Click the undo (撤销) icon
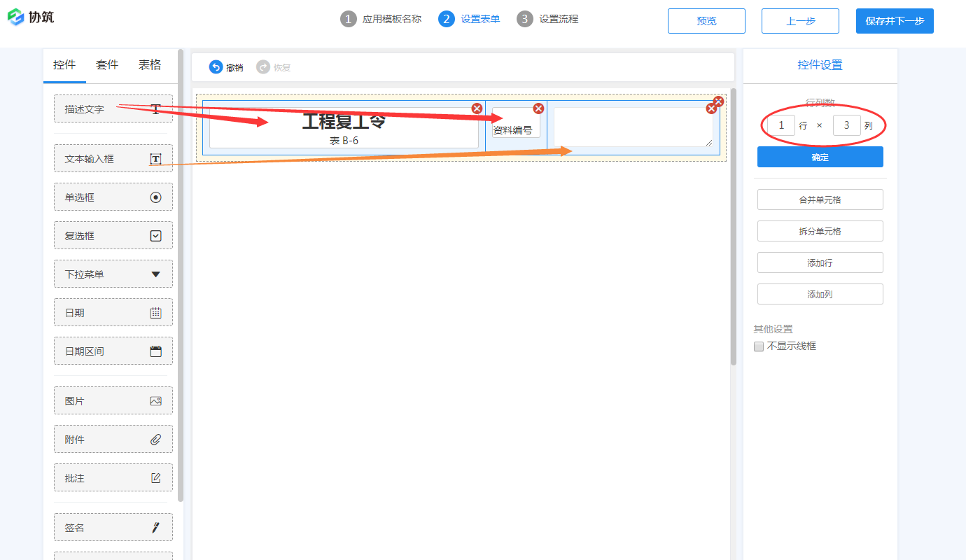The width and height of the screenshot is (966, 560). [x=216, y=67]
